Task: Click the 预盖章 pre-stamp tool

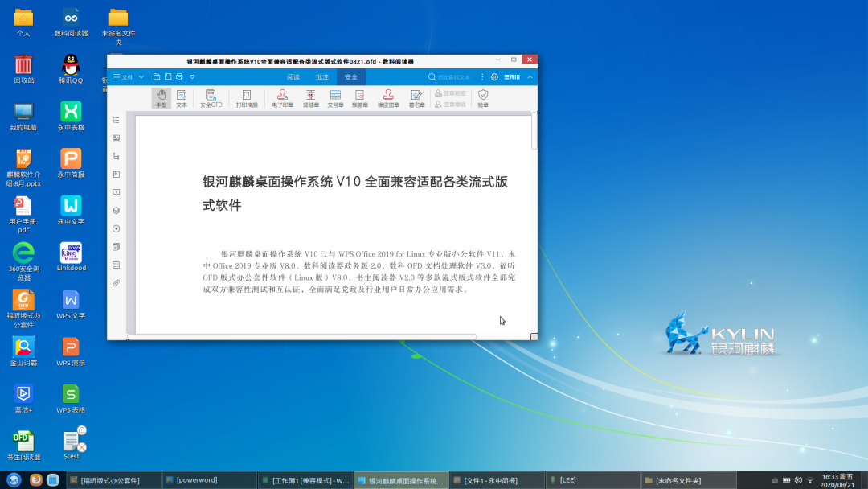Action: 360,98
